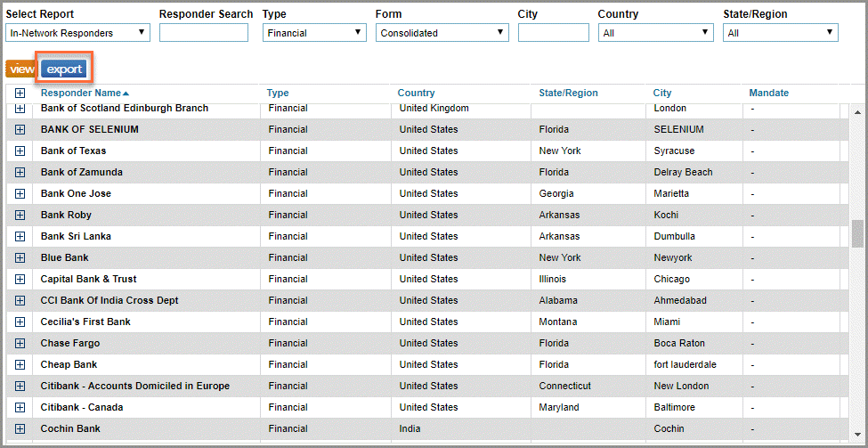Click expand-all plus icon in table header
Viewport: 868px width, 448px height.
pos(20,94)
